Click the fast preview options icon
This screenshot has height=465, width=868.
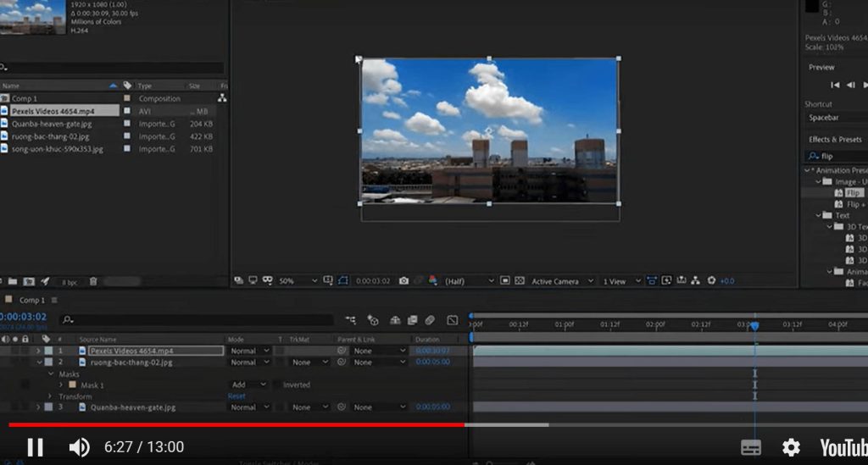coord(666,281)
